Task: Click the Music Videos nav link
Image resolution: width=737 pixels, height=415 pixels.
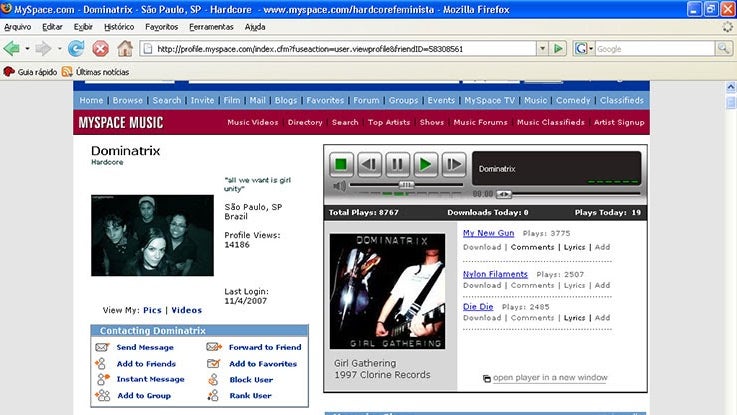Action: tap(253, 122)
